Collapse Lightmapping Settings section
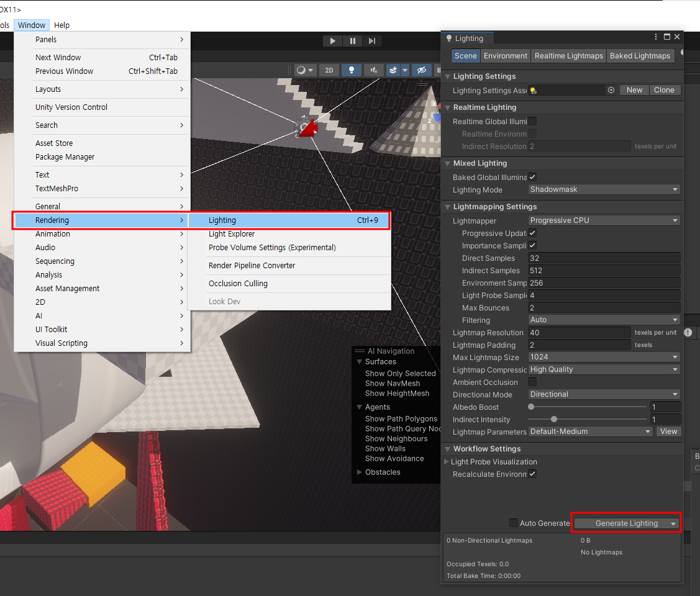The height and width of the screenshot is (596, 700). tap(447, 207)
